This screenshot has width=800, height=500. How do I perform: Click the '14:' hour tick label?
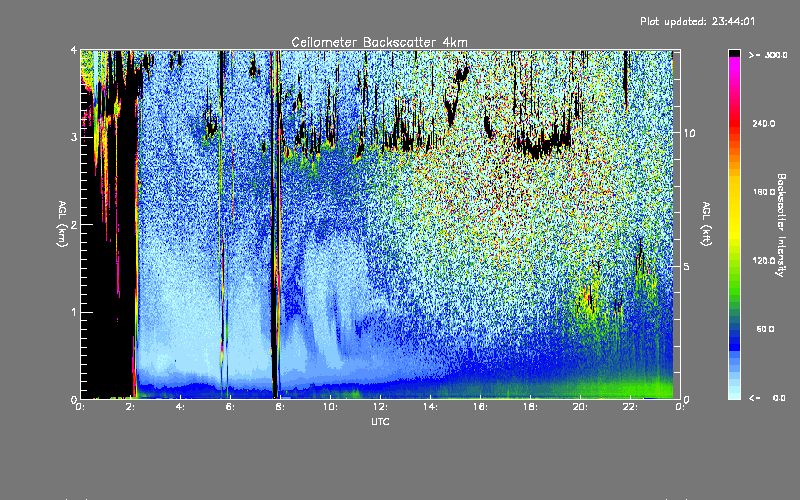click(430, 407)
